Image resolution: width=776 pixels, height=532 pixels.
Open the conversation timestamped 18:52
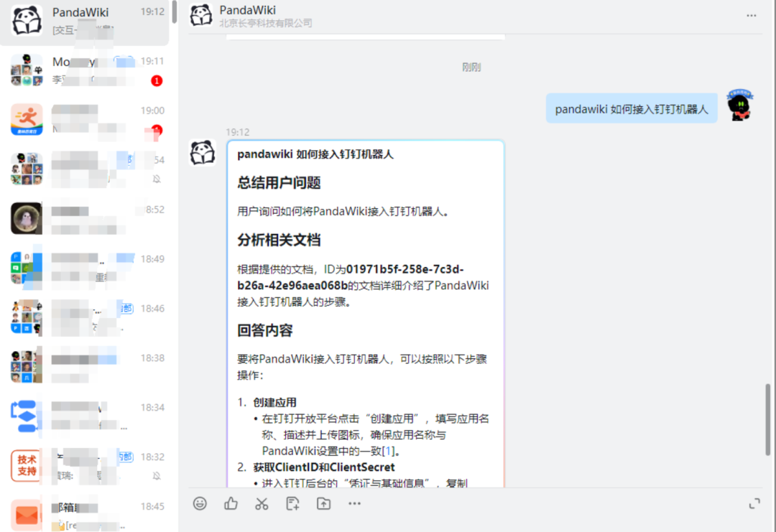pos(85,218)
